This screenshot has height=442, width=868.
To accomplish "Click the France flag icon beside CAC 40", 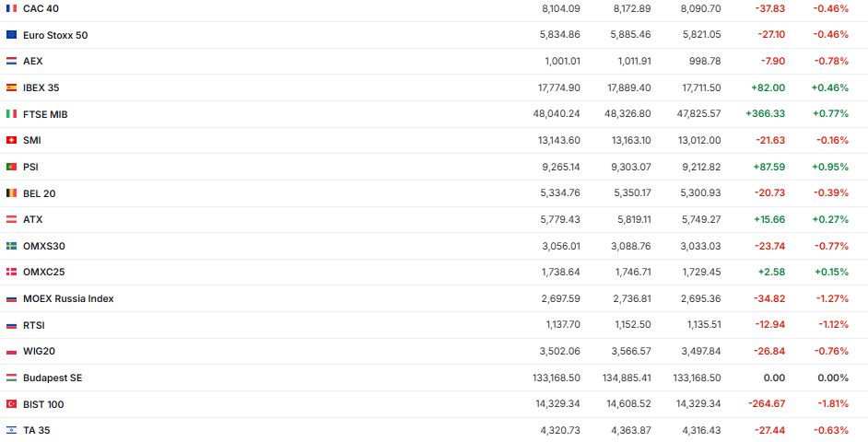I will 11,8.
